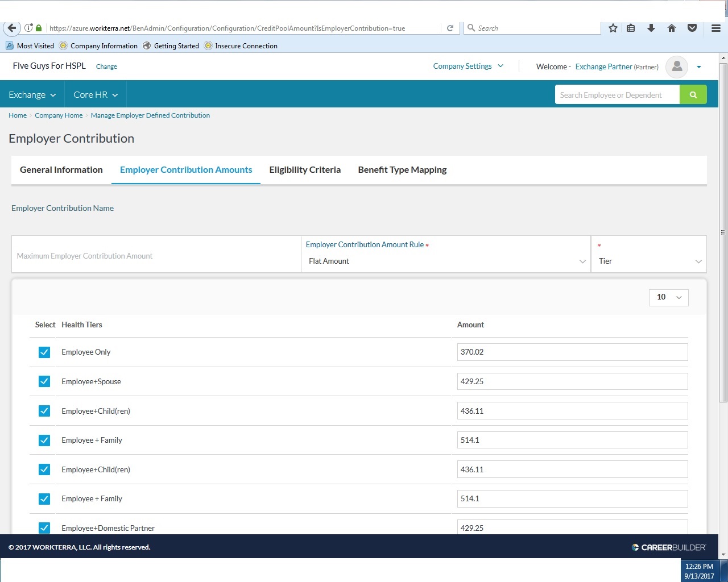
Task: Click the site info padlock icon
Action: pos(39,28)
